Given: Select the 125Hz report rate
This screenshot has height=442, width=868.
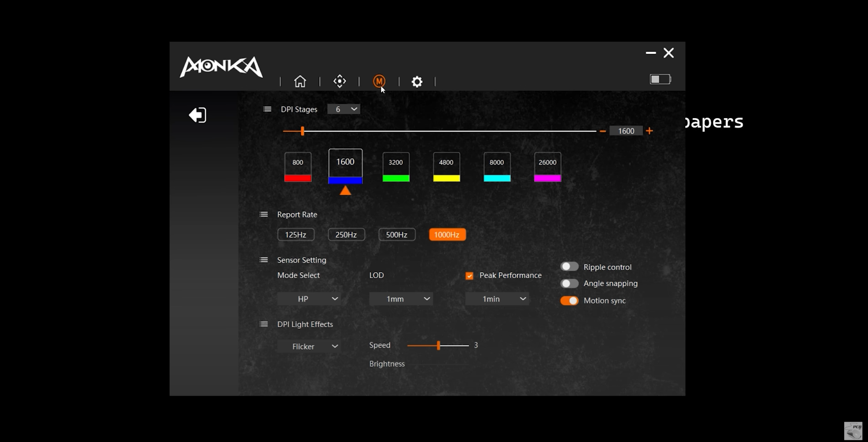Looking at the screenshot, I should 295,235.
